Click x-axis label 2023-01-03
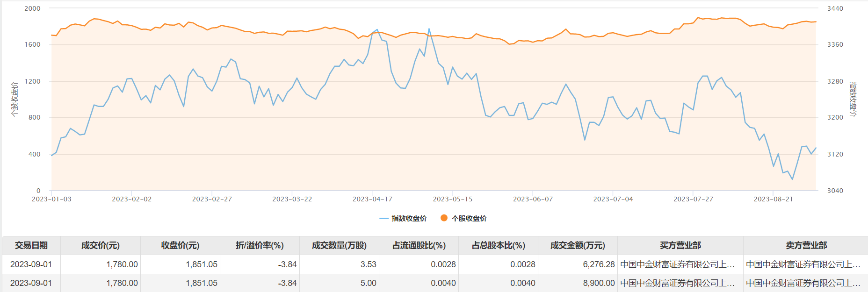 click(51, 199)
